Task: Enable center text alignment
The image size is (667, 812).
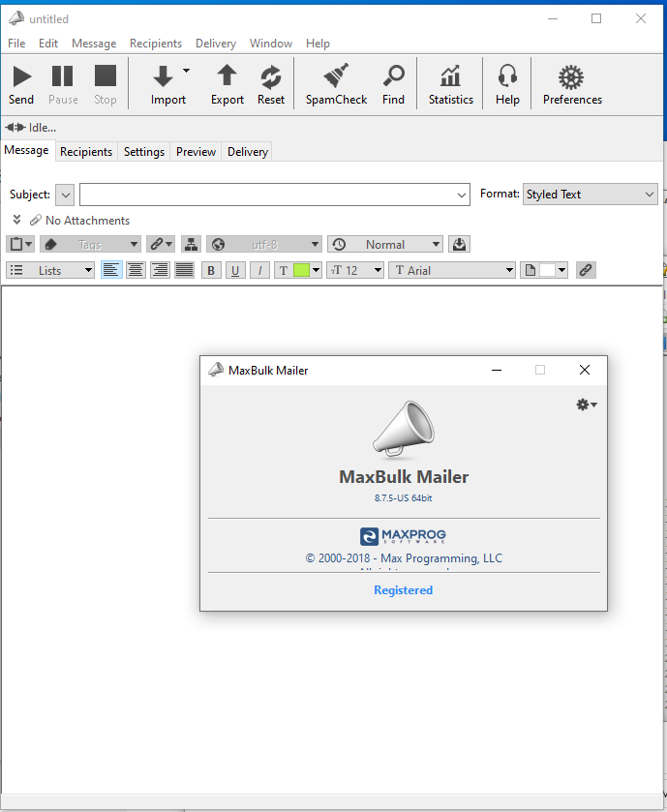Action: [136, 271]
